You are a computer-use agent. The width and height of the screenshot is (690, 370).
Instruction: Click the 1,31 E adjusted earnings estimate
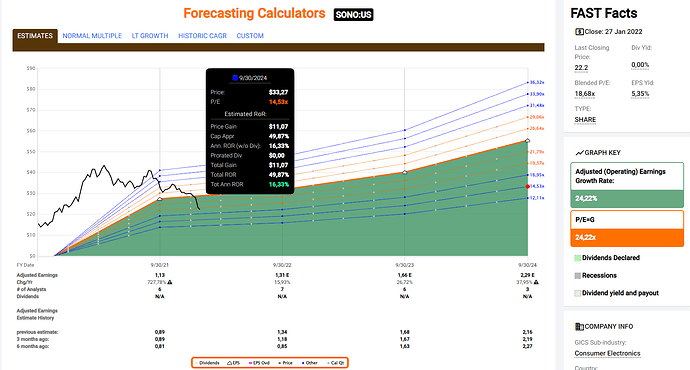(x=282, y=275)
